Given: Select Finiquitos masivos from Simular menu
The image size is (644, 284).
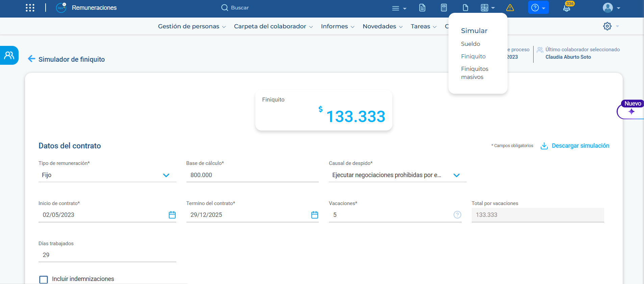Looking at the screenshot, I should [474, 73].
